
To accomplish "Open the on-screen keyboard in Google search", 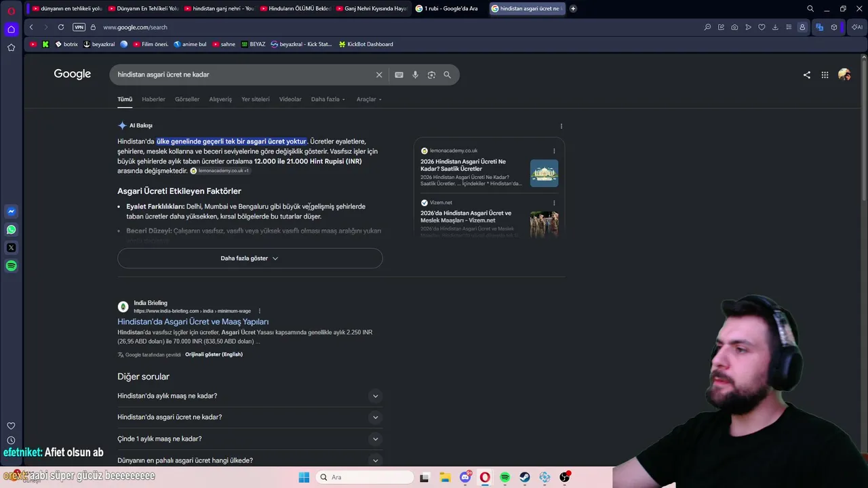I will [399, 75].
